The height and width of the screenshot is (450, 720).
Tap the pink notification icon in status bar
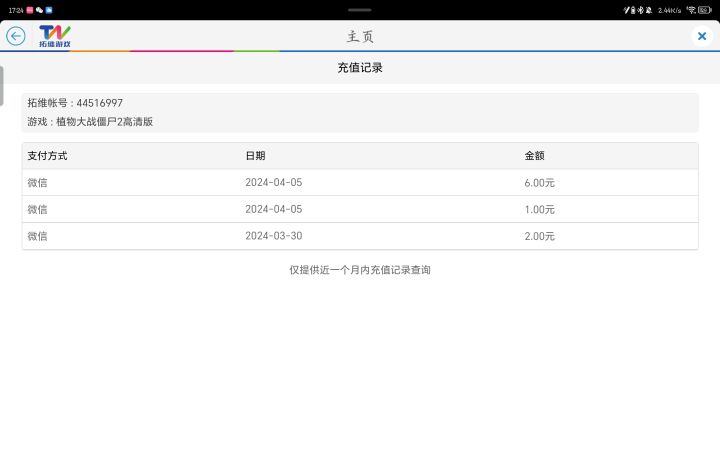(x=30, y=10)
